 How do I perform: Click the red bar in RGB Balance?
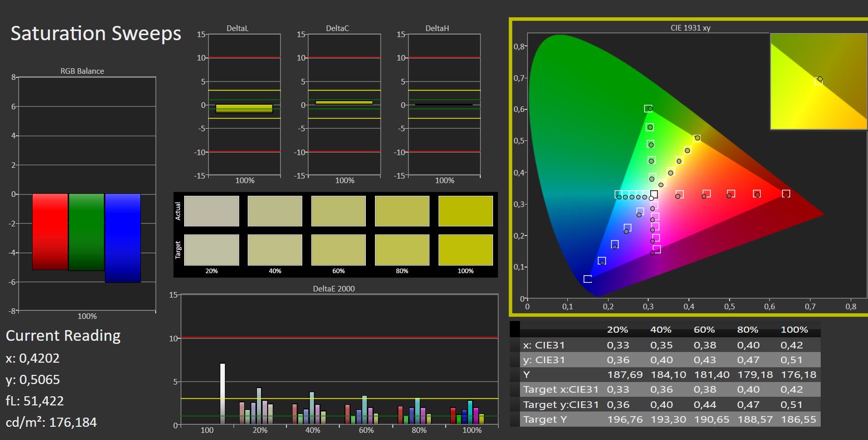(50, 231)
